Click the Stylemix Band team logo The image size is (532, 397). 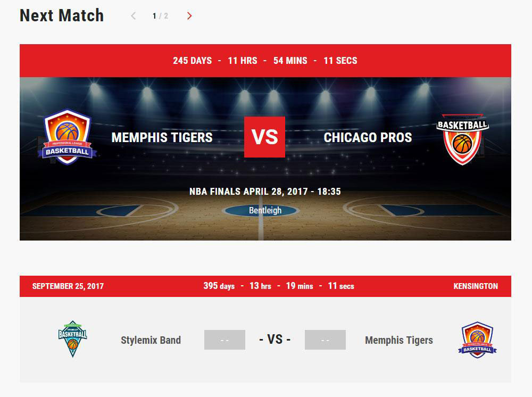point(72,338)
